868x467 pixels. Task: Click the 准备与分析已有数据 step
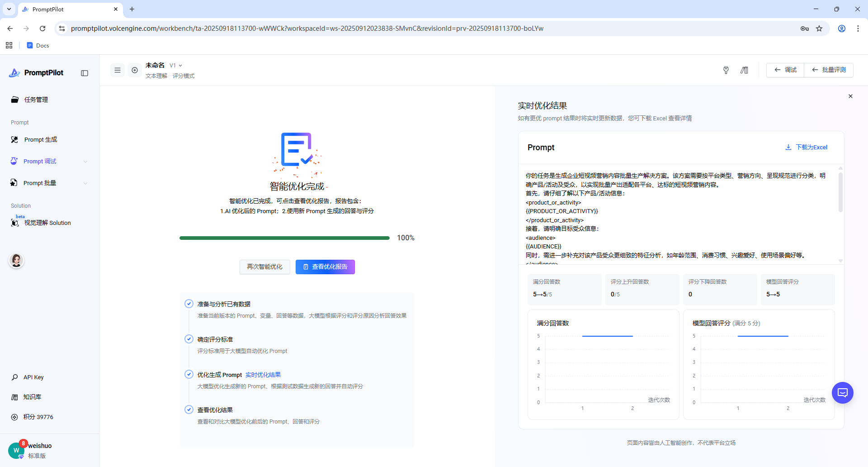pyautogui.click(x=224, y=304)
